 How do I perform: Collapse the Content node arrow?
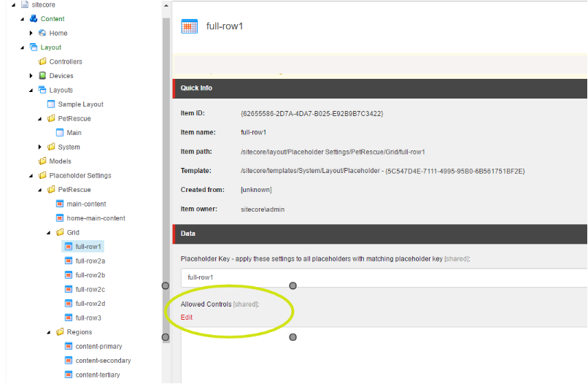(23, 19)
